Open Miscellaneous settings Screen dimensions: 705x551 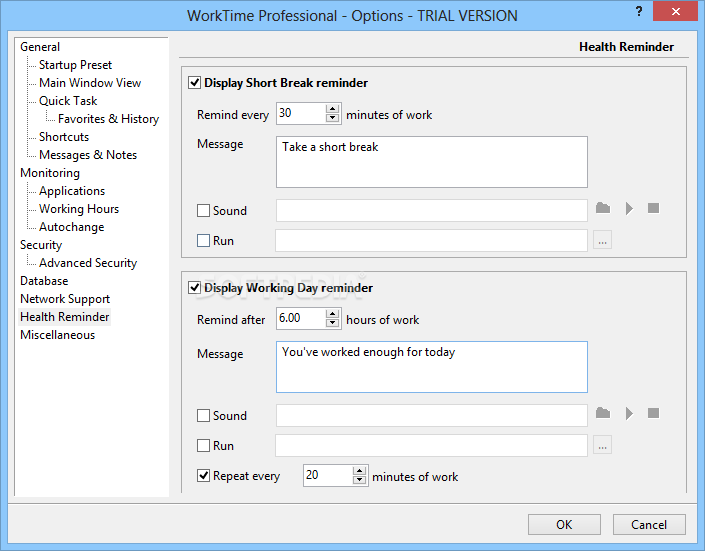58,335
